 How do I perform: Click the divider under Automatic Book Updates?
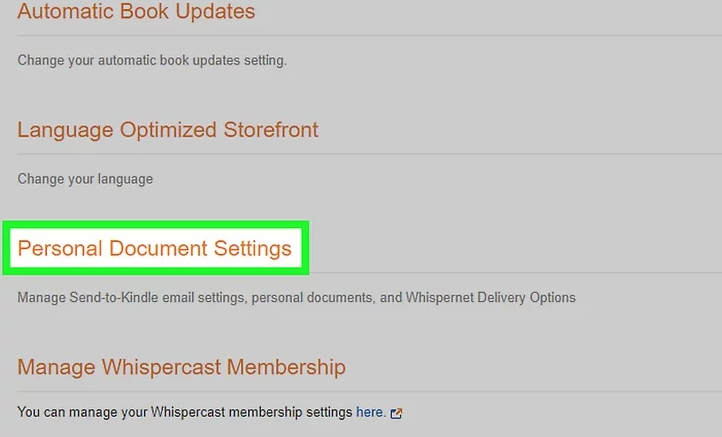(x=369, y=35)
